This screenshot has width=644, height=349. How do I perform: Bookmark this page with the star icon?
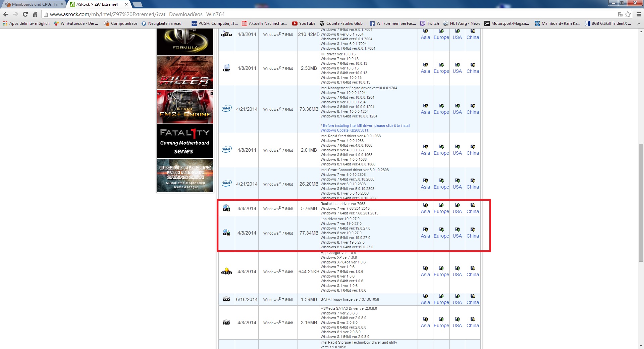628,14
